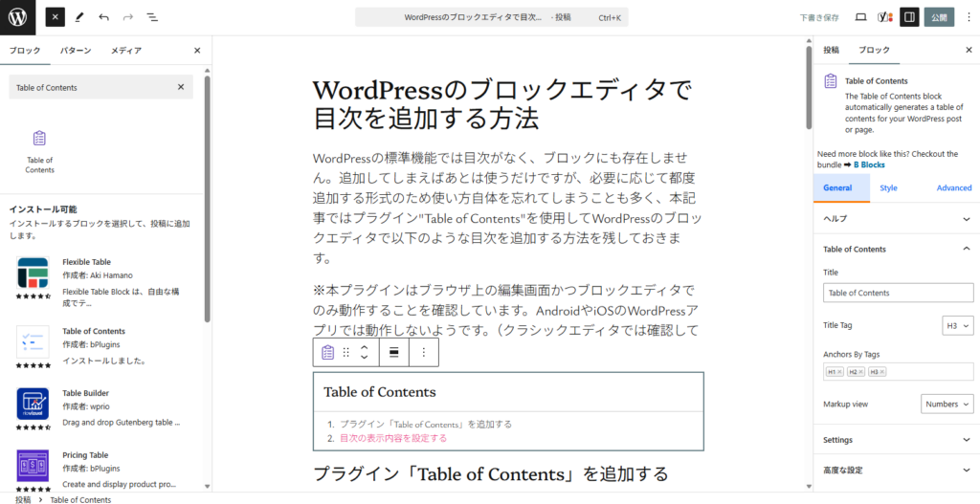This screenshot has height=504, width=980.
Task: Open the Markup view Numbers dropdown
Action: click(x=947, y=405)
